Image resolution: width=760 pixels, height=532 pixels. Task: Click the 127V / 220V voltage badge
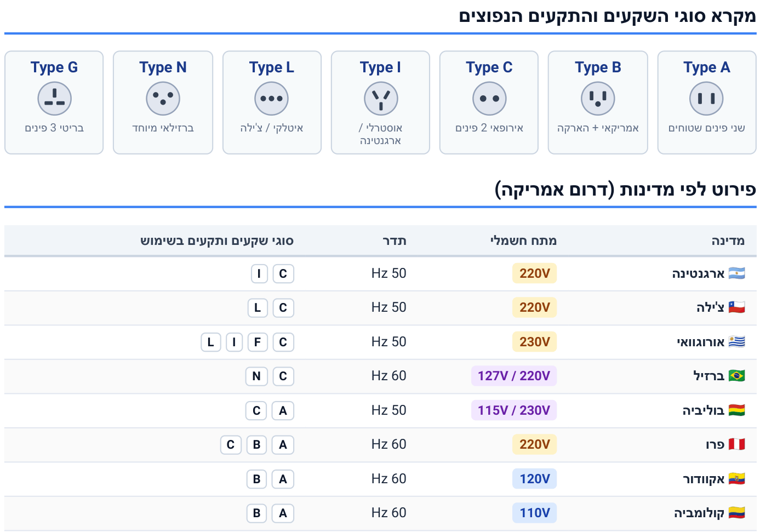tap(514, 376)
